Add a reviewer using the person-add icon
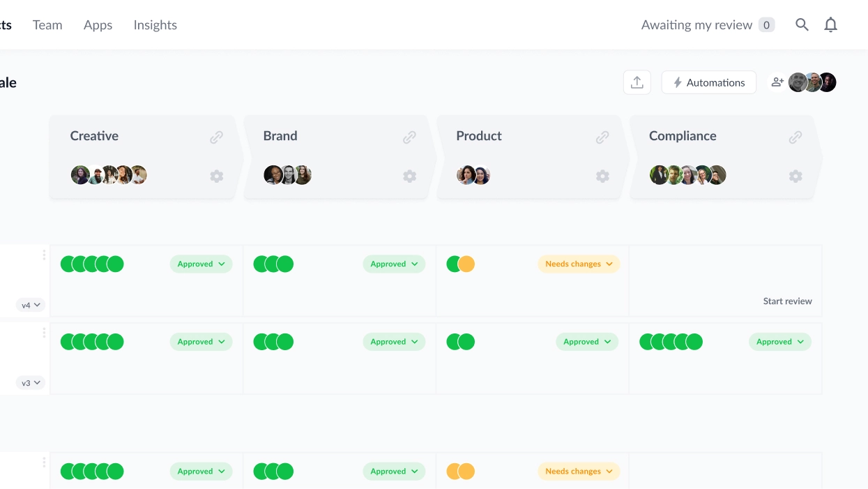 click(777, 82)
